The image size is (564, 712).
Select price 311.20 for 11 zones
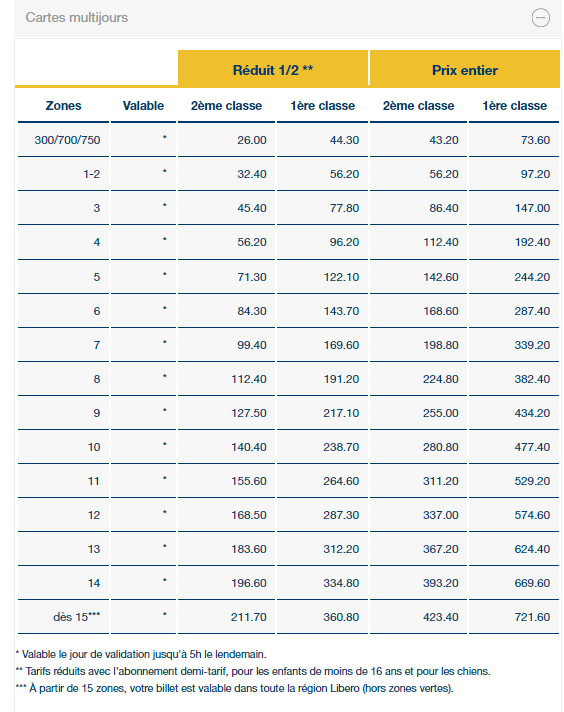(440, 481)
